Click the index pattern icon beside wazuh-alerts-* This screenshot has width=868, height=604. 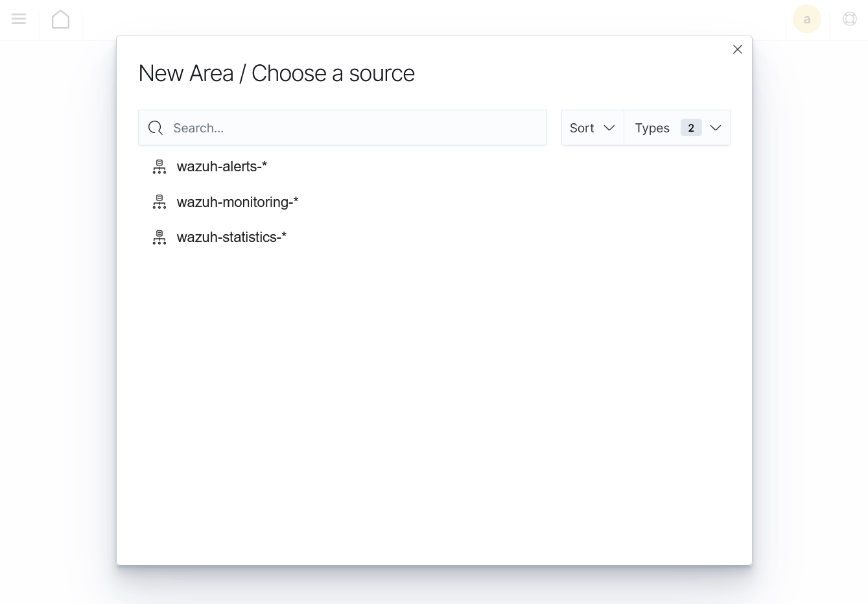(x=159, y=167)
